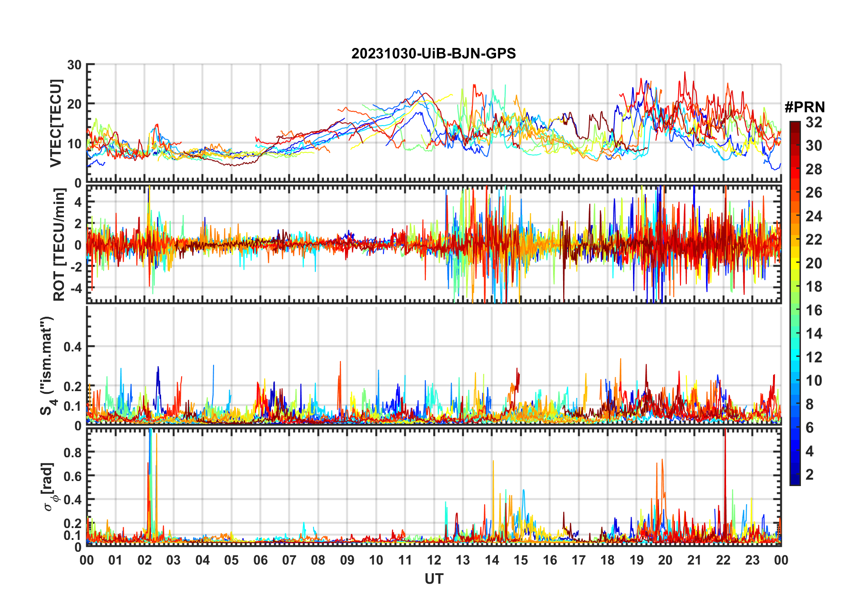Select x-axis hour label 11
The width and height of the screenshot is (868, 607).
[405, 560]
